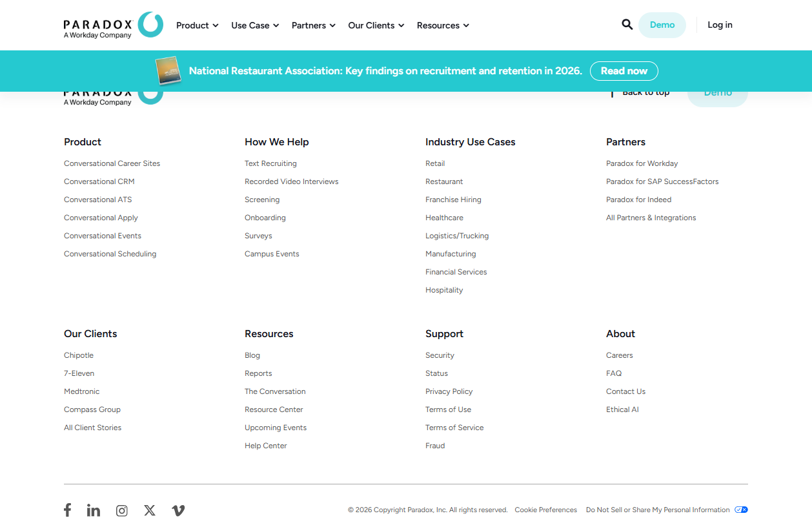Open Paradox for Workday link
812x518 pixels.
pos(642,163)
